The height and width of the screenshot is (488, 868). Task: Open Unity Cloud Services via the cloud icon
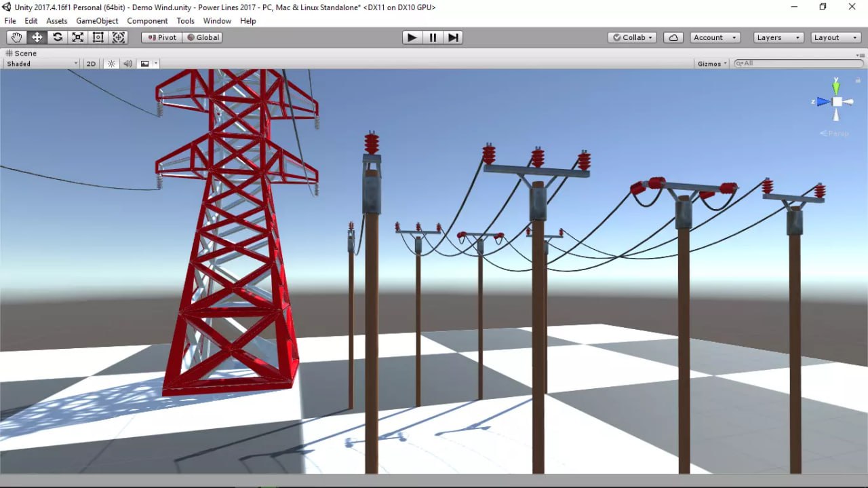673,37
